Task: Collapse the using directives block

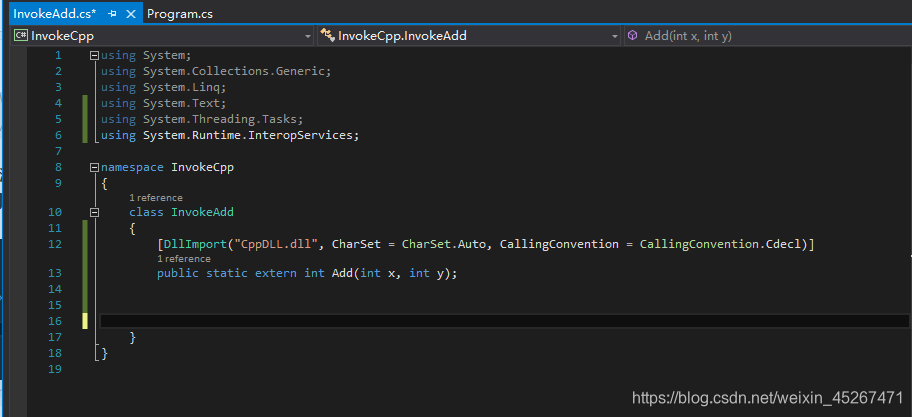Action: tap(94, 56)
